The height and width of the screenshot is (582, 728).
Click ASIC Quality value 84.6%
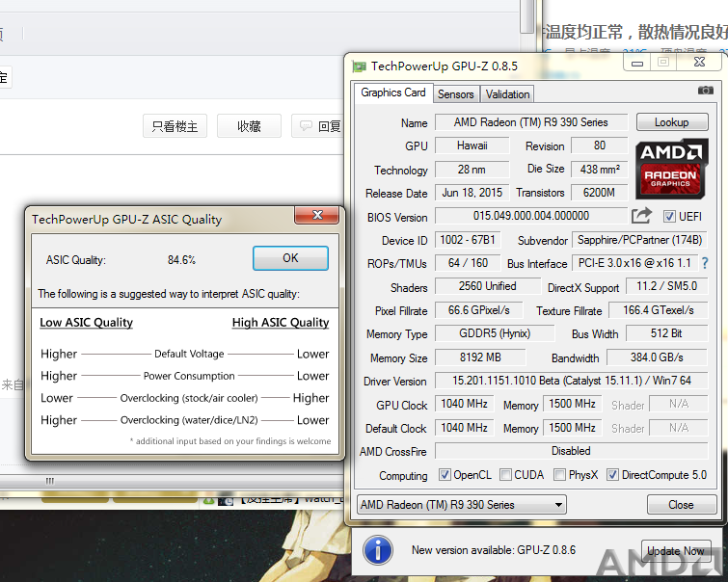click(x=181, y=260)
